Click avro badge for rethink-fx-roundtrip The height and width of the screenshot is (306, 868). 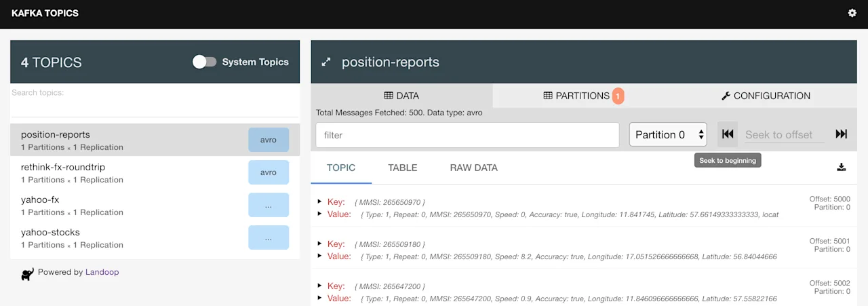point(269,172)
